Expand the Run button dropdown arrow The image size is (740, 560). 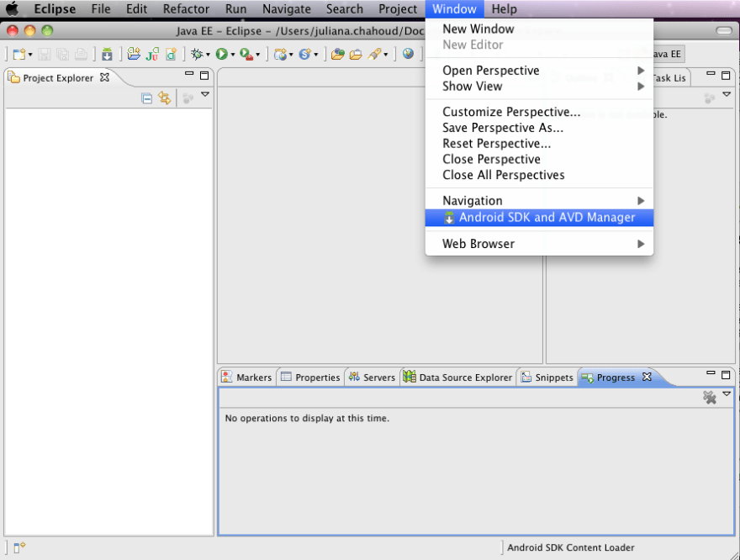pyautogui.click(x=233, y=55)
